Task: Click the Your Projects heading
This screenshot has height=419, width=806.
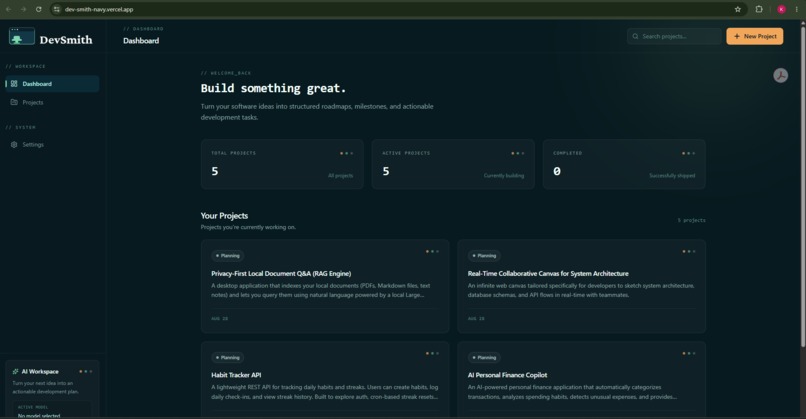Action: point(224,216)
